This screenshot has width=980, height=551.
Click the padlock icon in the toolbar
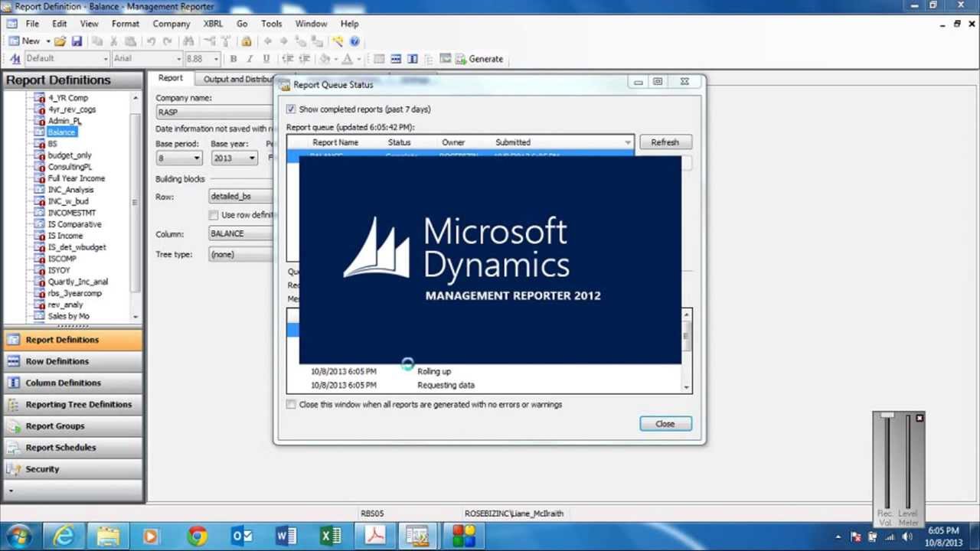tap(247, 41)
